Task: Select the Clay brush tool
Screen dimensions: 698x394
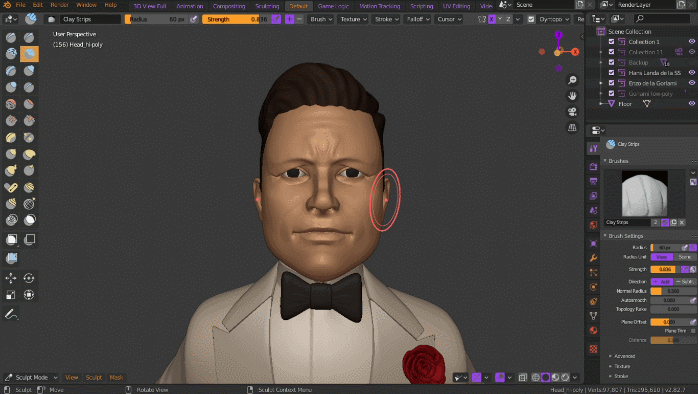Action: pos(11,54)
